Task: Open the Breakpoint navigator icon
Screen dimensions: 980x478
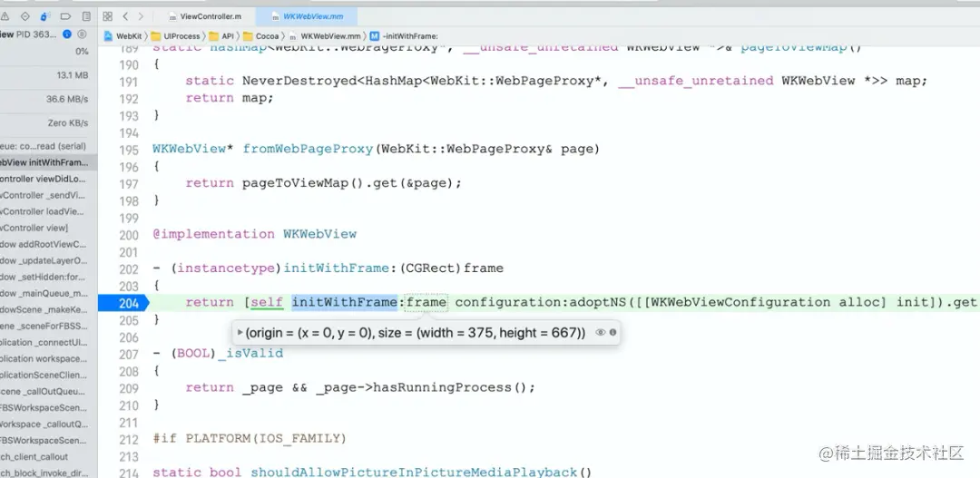Action: [65, 16]
